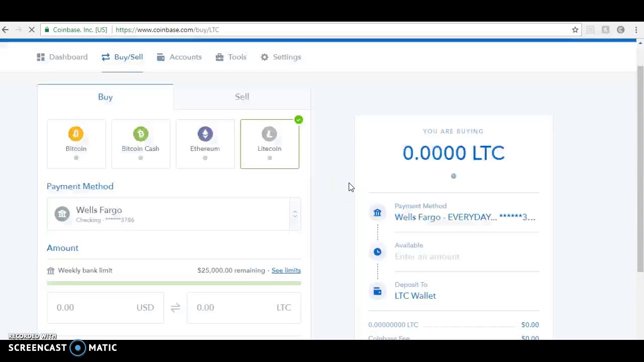Screen dimensions: 644x362
Task: Open browser menu three dots
Action: [636, 30]
